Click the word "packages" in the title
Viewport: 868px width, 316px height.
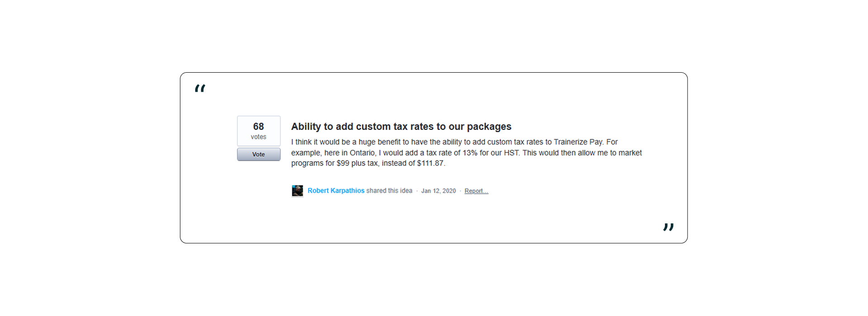point(489,126)
